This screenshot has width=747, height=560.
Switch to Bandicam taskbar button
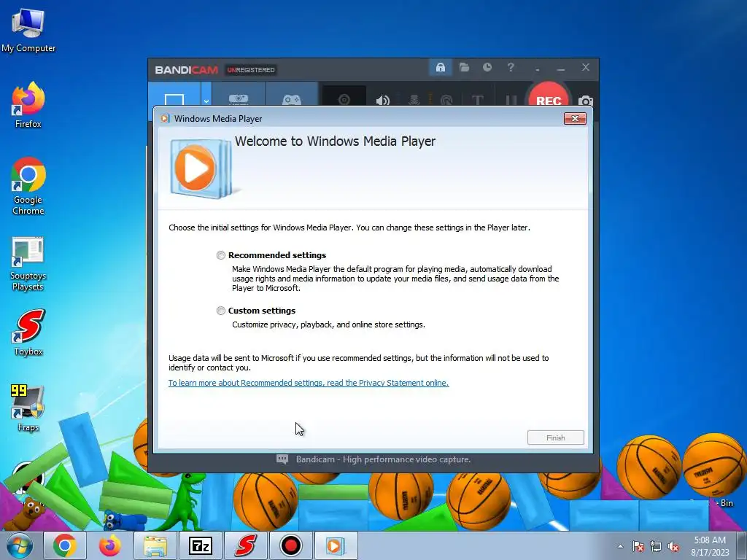click(x=290, y=545)
